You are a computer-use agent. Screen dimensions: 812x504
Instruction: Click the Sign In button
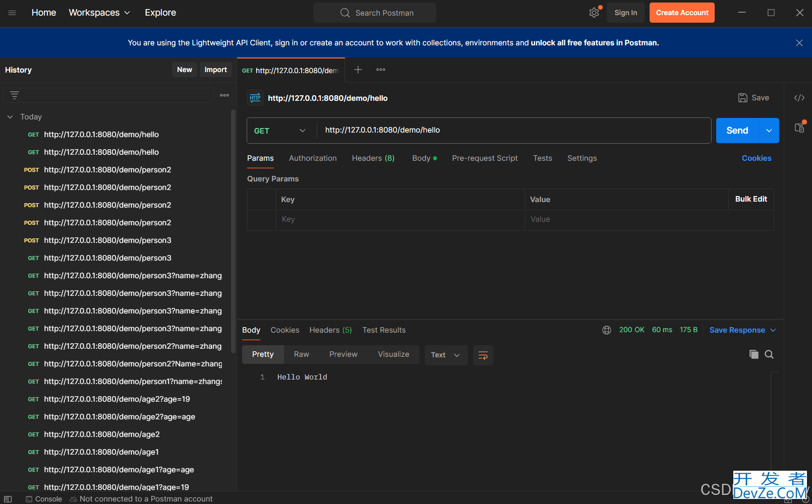click(x=626, y=13)
